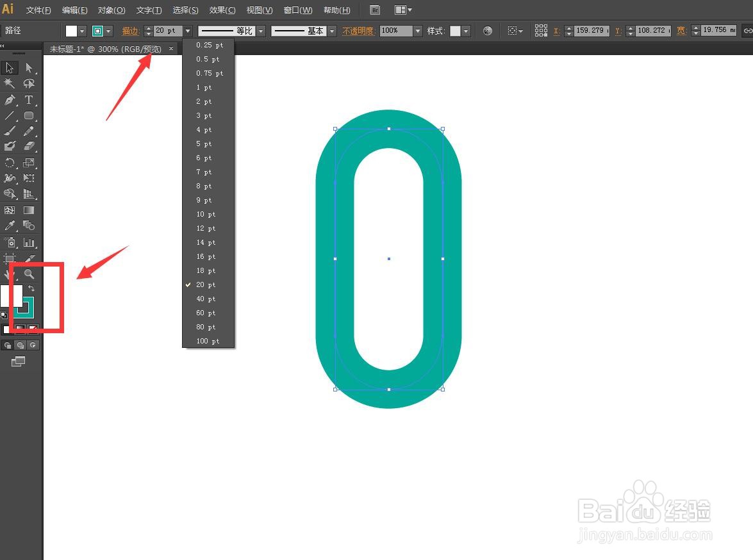Viewport: 753px width, 560px height.
Task: Open graphic style 样式 dropdown
Action: (466, 31)
